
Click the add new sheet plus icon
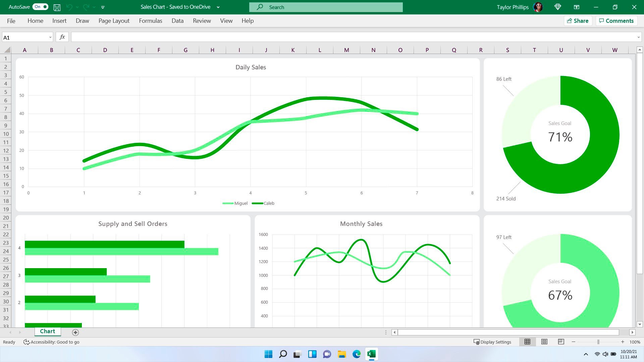pyautogui.click(x=75, y=332)
